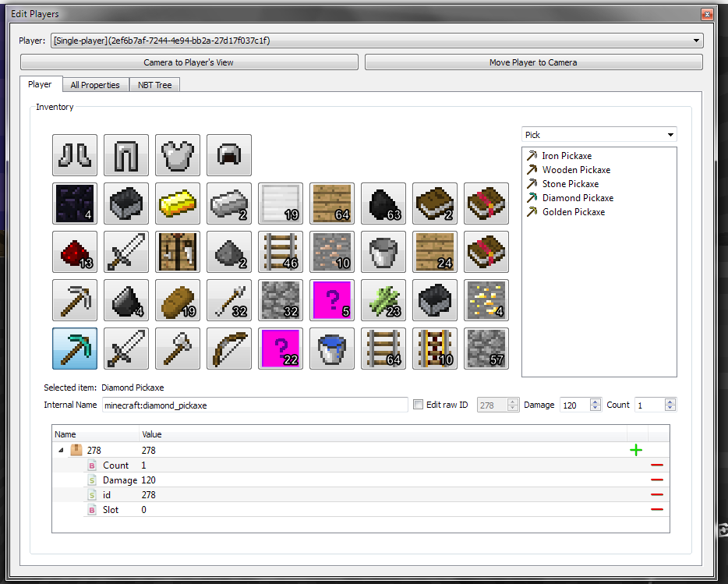Switch to the NBT Tree tab
728x584 pixels.
pyautogui.click(x=154, y=85)
